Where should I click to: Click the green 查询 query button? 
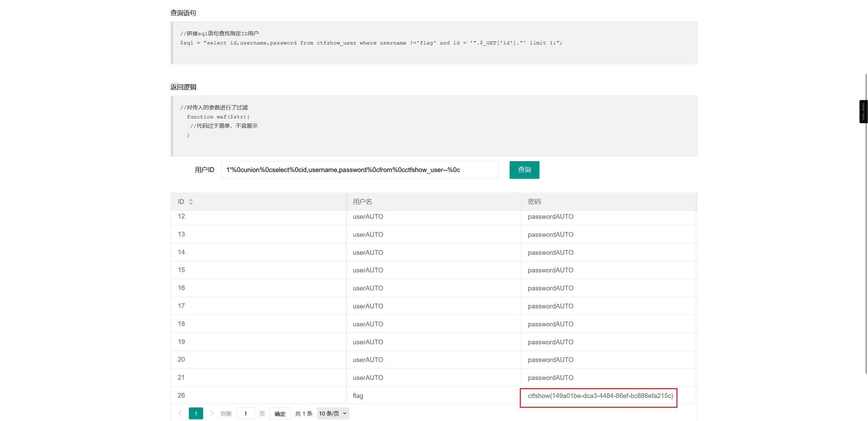[x=524, y=170]
